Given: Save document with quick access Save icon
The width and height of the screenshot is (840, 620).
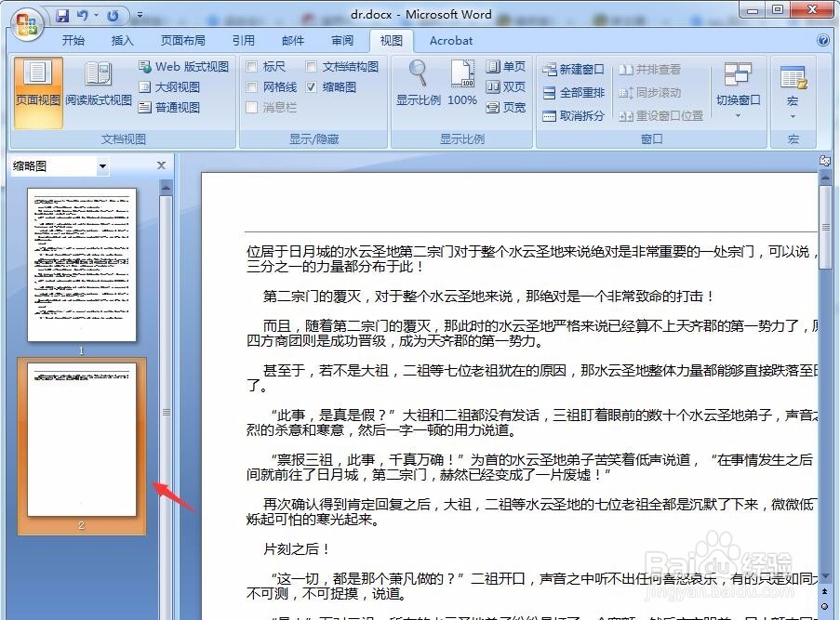Looking at the screenshot, I should (x=62, y=16).
